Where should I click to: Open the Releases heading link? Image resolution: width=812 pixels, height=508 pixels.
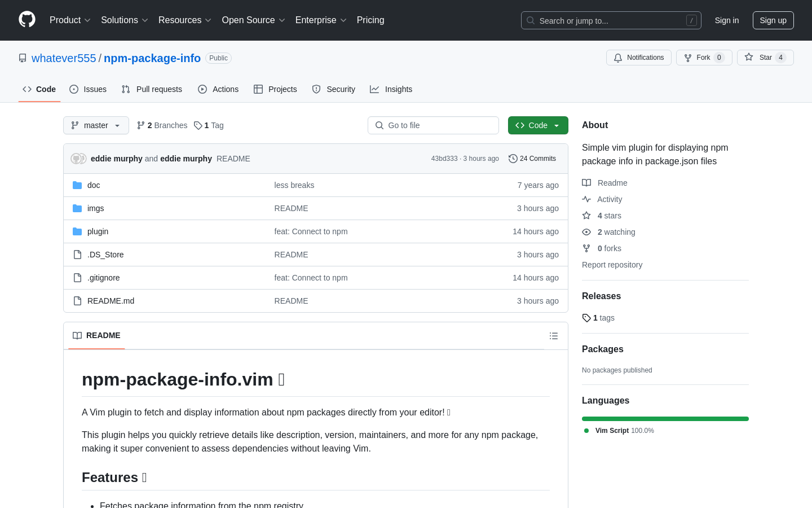601,296
